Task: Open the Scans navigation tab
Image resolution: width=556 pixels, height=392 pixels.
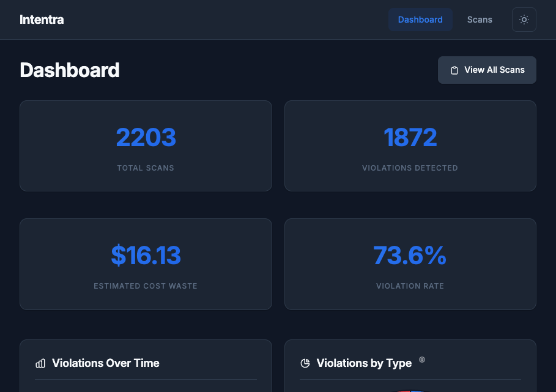Action: [x=480, y=20]
